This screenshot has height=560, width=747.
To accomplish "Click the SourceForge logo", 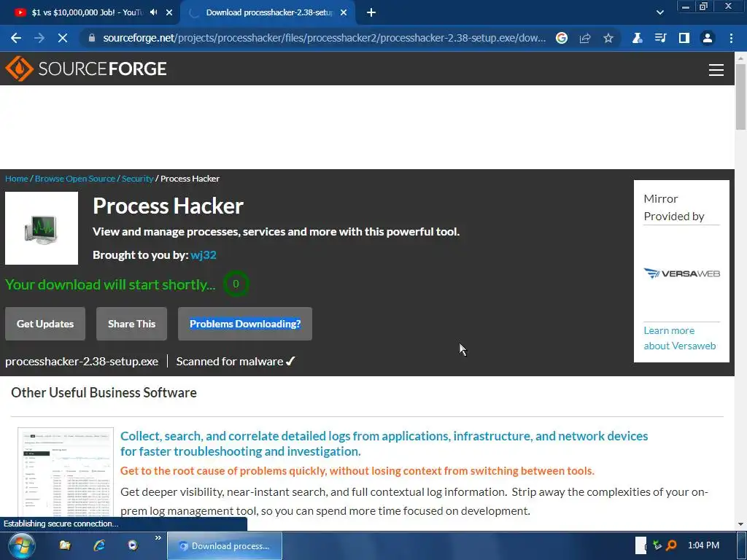I will (x=86, y=69).
